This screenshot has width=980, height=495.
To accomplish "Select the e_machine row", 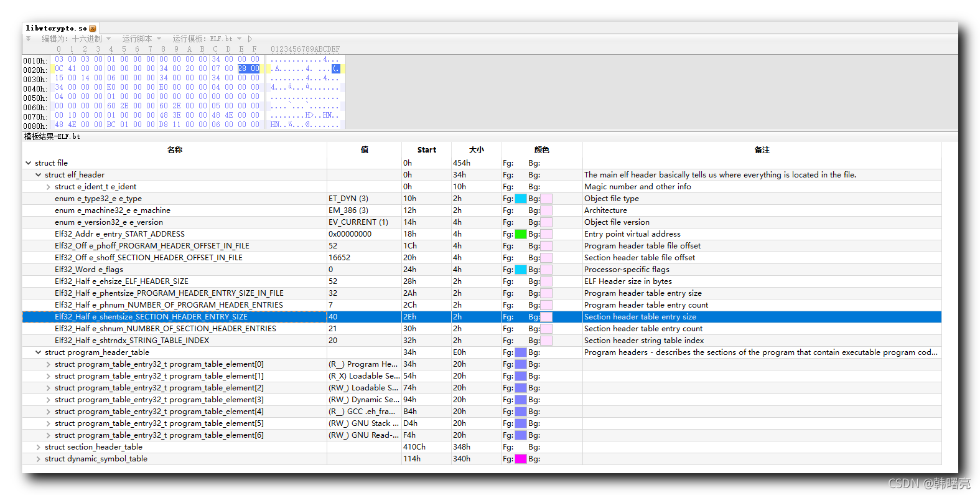I will coord(482,210).
